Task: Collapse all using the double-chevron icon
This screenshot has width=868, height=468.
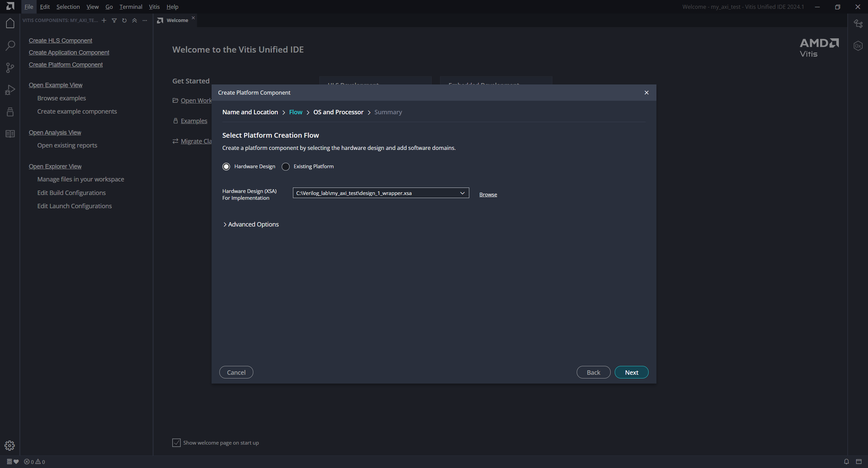Action: (135, 21)
